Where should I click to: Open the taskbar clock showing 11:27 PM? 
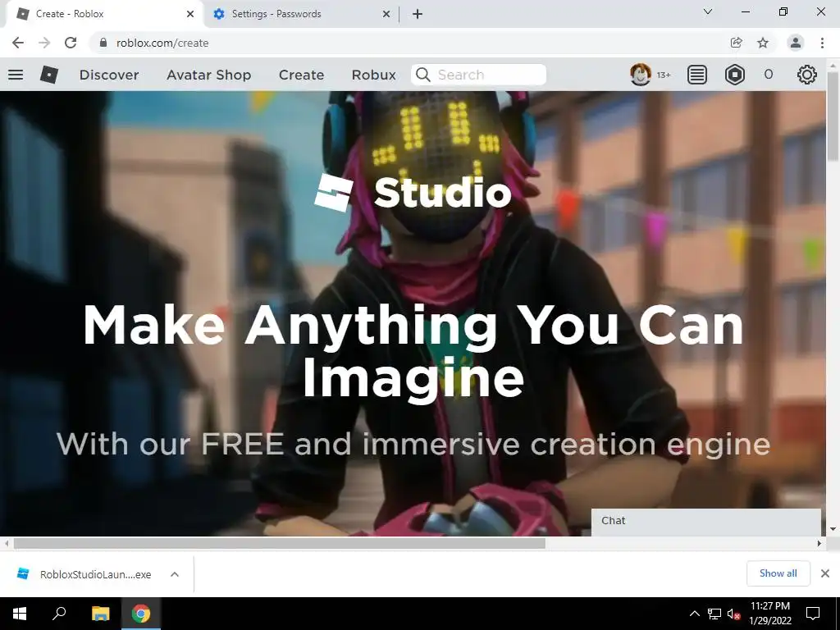(769, 614)
